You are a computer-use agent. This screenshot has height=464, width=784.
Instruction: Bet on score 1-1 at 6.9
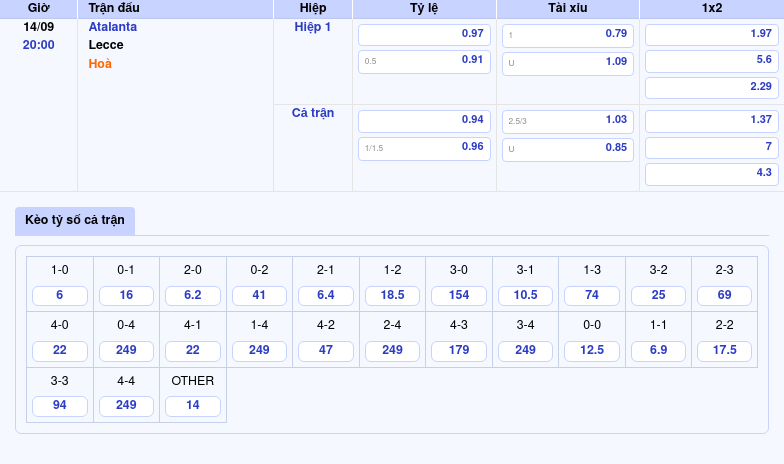coord(658,350)
